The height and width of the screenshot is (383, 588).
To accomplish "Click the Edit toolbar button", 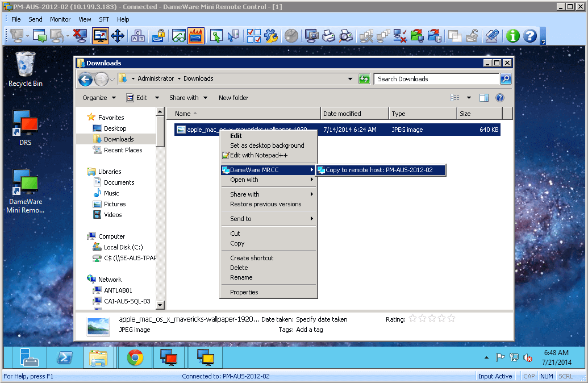I will 137,98.
